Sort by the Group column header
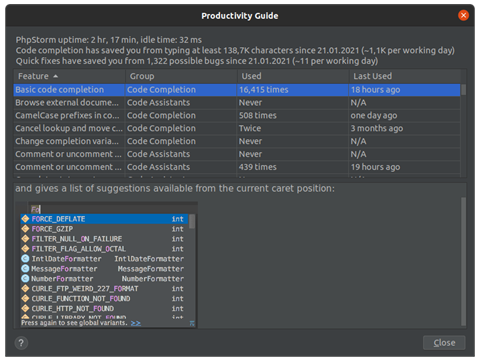Screen dimensions: 480x362 (x=181, y=76)
